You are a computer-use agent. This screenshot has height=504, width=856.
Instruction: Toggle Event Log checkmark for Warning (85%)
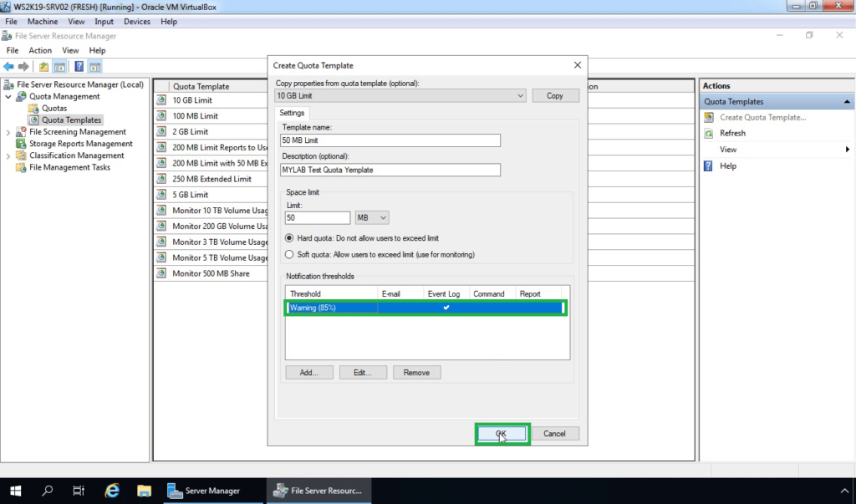point(446,308)
